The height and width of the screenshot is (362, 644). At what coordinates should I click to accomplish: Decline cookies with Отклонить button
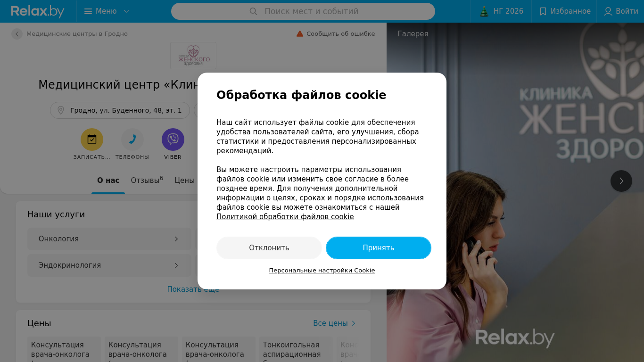coord(269,248)
